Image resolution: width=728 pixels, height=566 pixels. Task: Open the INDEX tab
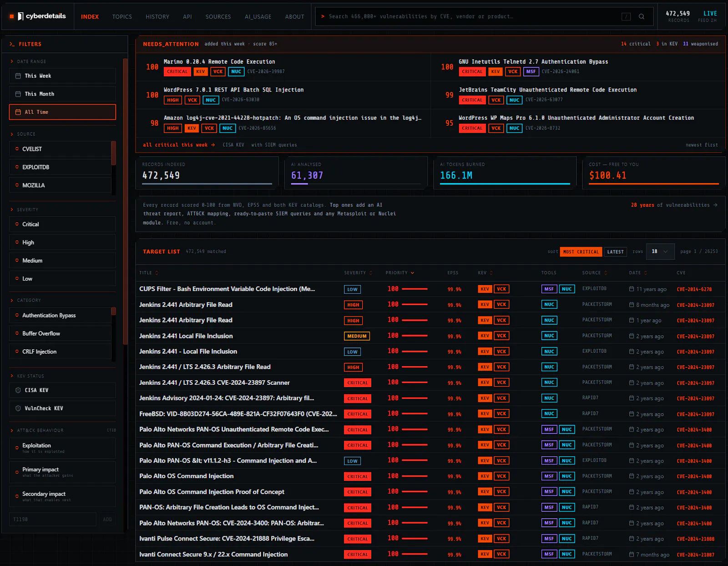[90, 16]
